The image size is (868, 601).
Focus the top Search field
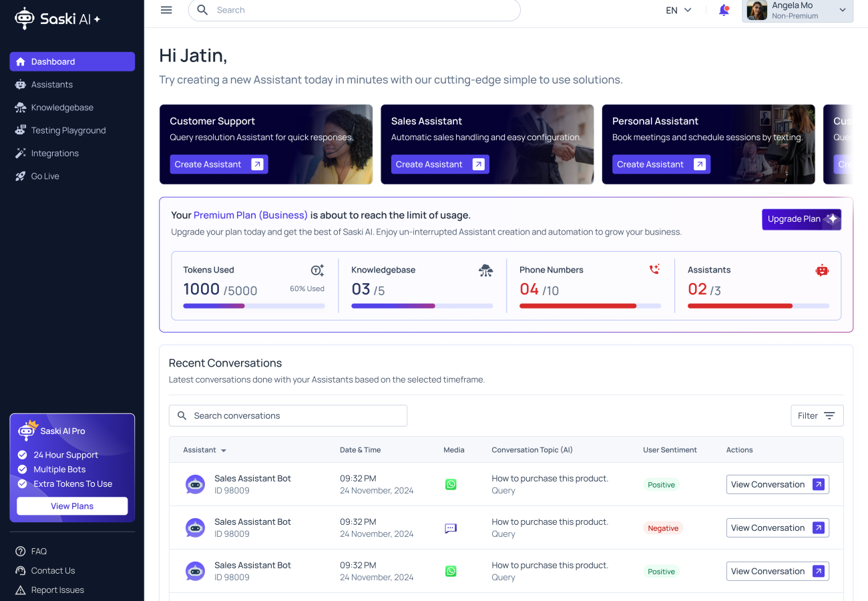[354, 10]
